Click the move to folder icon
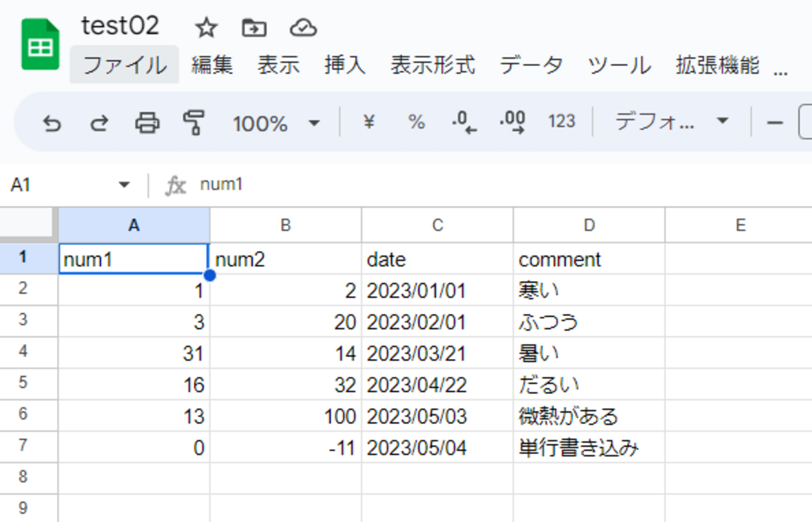This screenshot has height=522, width=812. pos(254,28)
